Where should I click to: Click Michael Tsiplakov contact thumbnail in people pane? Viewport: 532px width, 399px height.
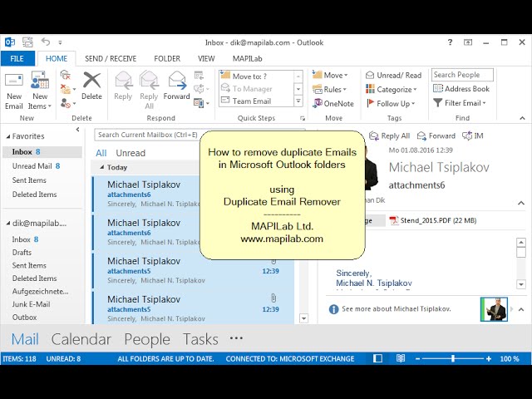pyautogui.click(x=494, y=309)
